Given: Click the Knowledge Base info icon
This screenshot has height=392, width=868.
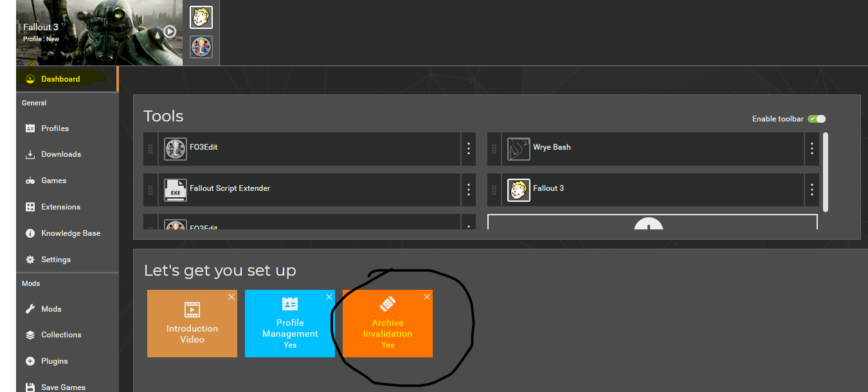Looking at the screenshot, I should pyautogui.click(x=30, y=233).
